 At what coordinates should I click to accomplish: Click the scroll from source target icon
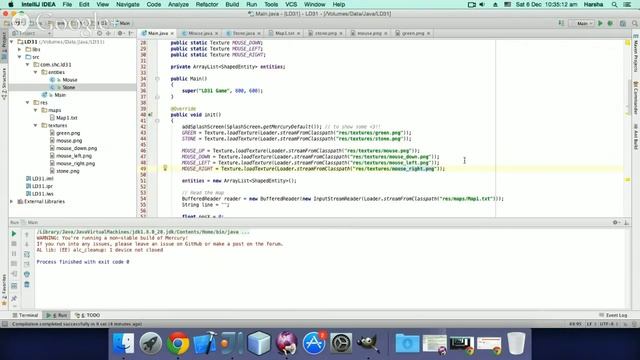(x=99, y=33)
